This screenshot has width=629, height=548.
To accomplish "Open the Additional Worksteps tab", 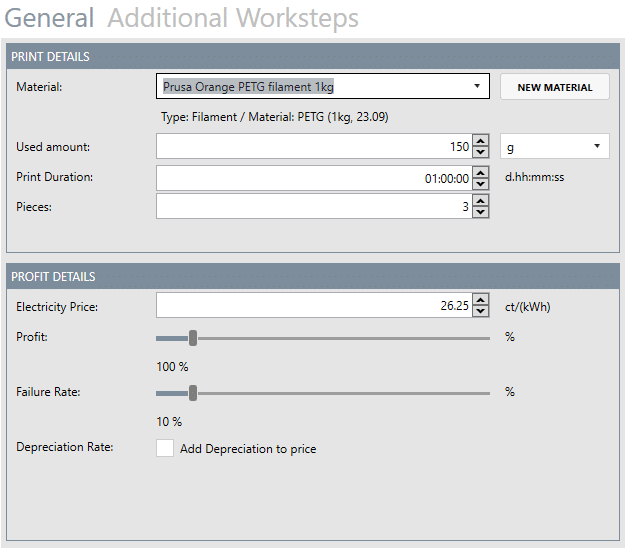I will (233, 18).
